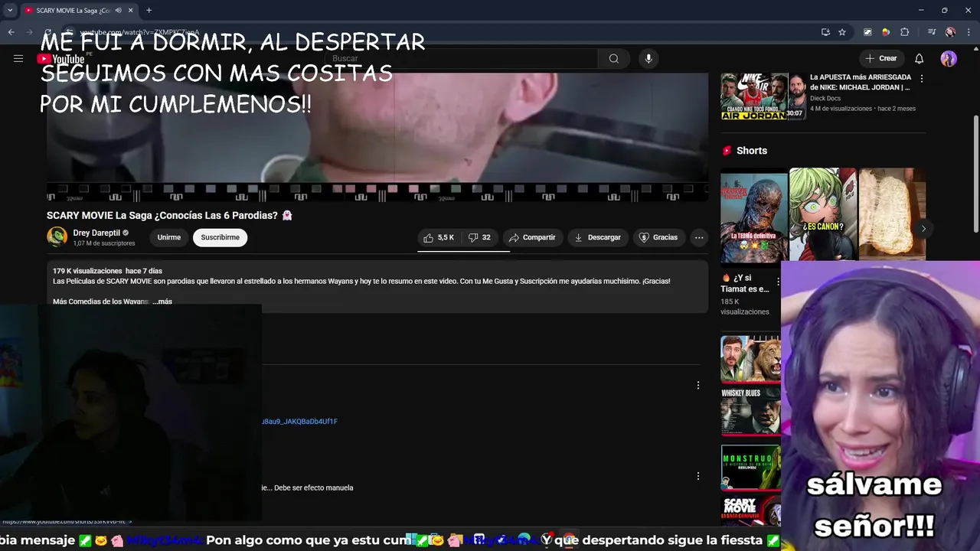Image resolution: width=980 pixels, height=551 pixels.
Task: Open the MONSTRUO video thumbnail
Action: pyautogui.click(x=750, y=467)
